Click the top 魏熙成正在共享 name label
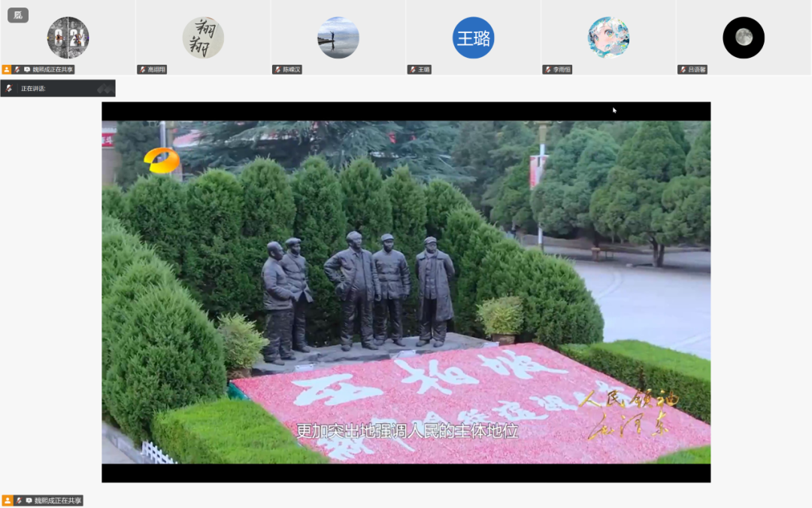The image size is (812, 508). [x=53, y=69]
